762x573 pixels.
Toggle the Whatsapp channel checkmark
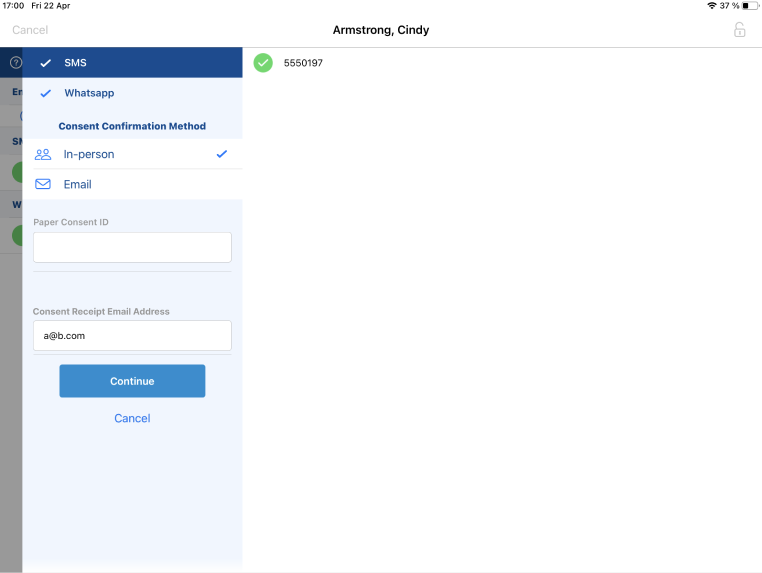[x=45, y=93]
